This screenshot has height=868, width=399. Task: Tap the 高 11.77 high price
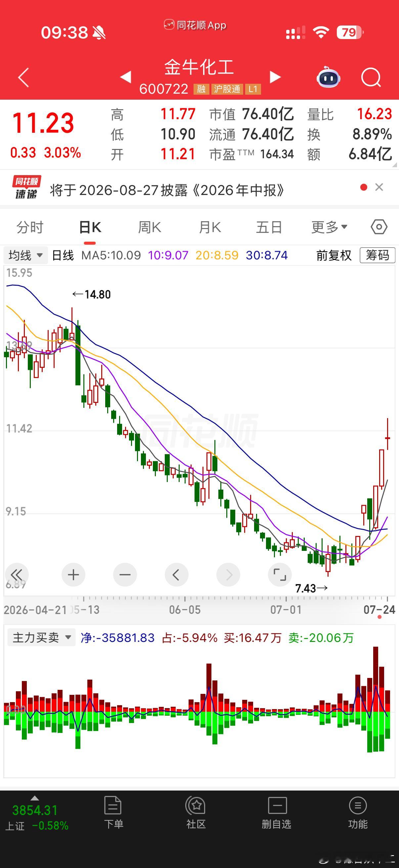coord(178,114)
